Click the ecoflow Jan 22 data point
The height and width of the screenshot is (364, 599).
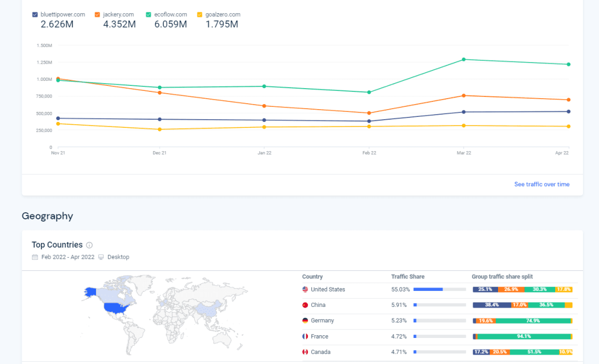click(x=265, y=86)
